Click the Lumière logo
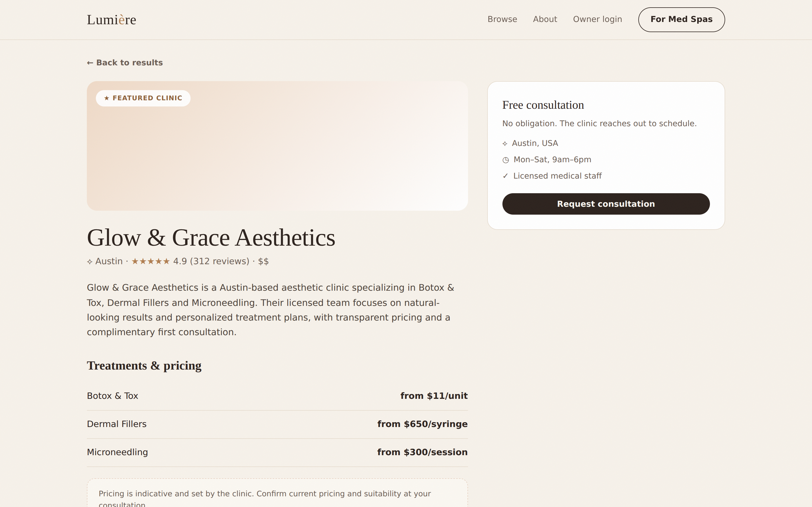Image resolution: width=812 pixels, height=507 pixels. coord(111,20)
